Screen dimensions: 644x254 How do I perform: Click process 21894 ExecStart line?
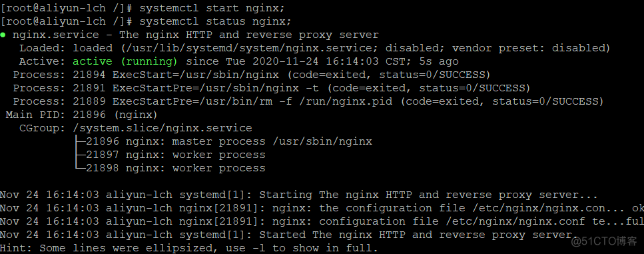tap(252, 75)
